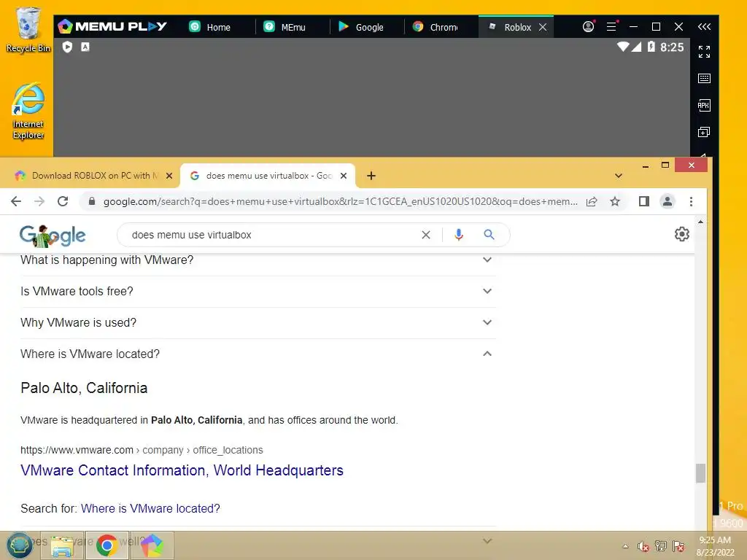Select the Chrome tab in MEmu
The width and height of the screenshot is (747, 560).
[x=435, y=27]
